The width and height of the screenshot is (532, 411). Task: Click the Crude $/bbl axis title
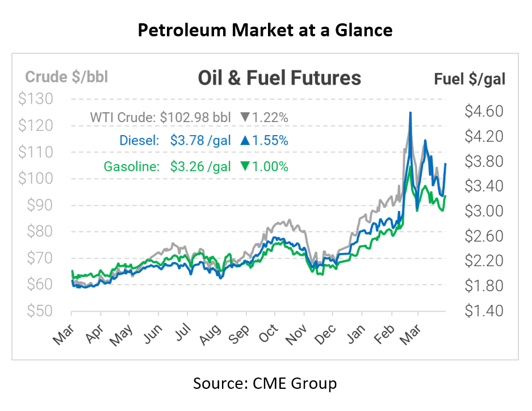[x=67, y=77]
